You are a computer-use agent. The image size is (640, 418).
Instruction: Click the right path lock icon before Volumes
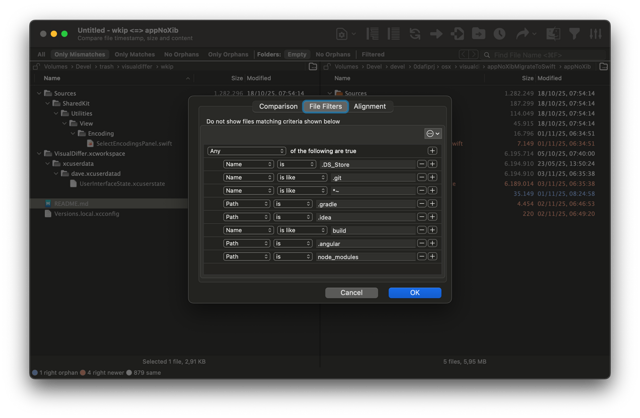click(327, 67)
